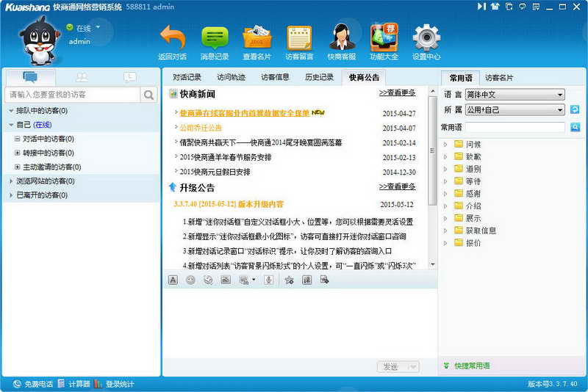Open 访客留言 visitor messages notepad
Viewport: 588px width, 392px height.
(299, 37)
